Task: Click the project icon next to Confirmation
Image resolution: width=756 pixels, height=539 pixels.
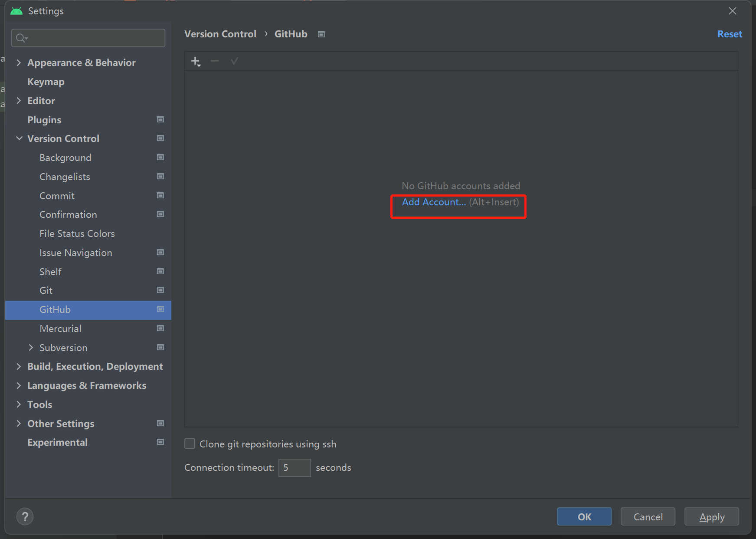Action: coord(160,214)
